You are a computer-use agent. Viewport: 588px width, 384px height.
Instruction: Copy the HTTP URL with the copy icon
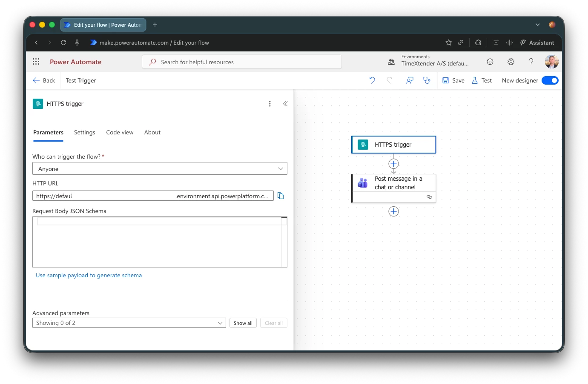tap(281, 196)
